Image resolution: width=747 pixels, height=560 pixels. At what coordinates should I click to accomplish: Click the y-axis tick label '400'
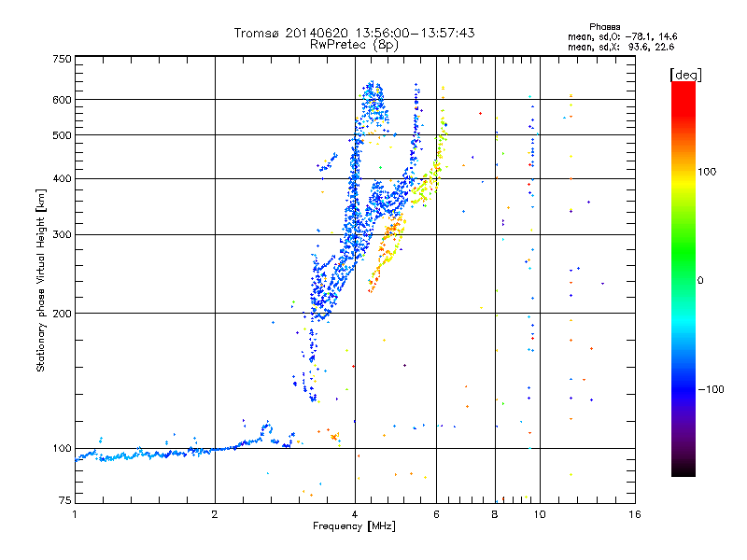[x=62, y=178]
